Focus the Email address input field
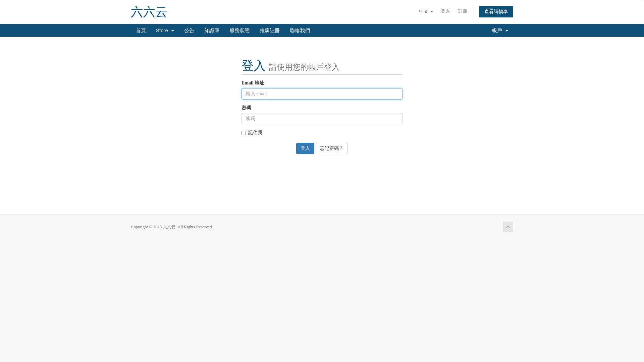Image resolution: width=644 pixels, height=362 pixels. 322,94
